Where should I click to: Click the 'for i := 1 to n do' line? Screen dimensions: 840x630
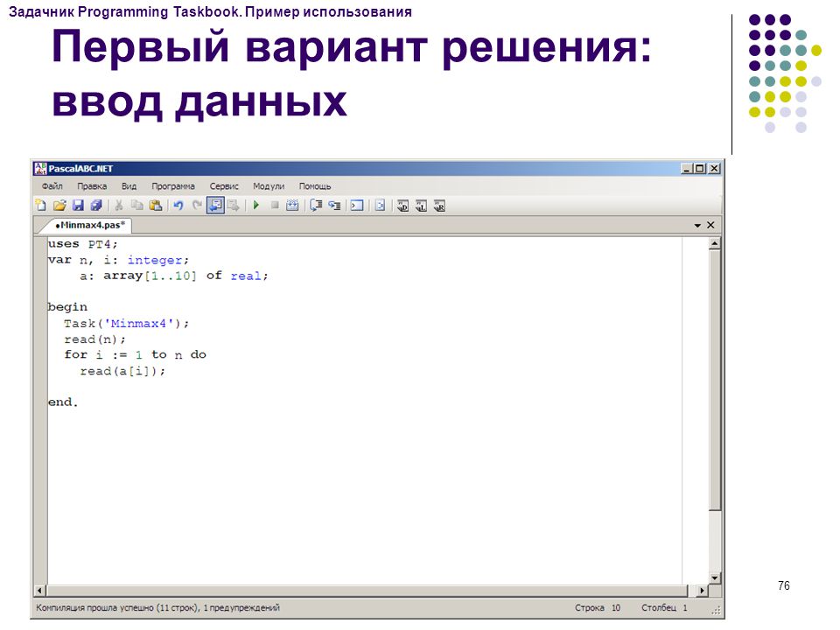(x=135, y=354)
